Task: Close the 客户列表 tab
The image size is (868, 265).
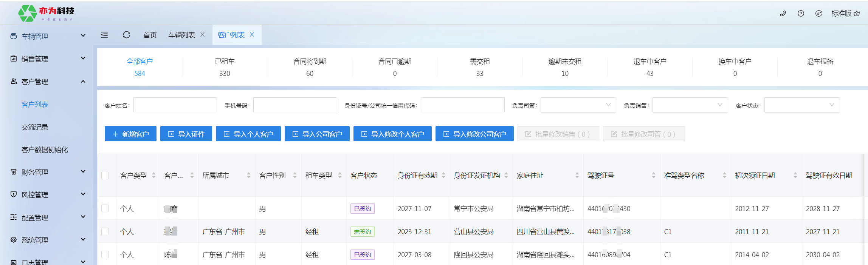Action: click(x=252, y=35)
